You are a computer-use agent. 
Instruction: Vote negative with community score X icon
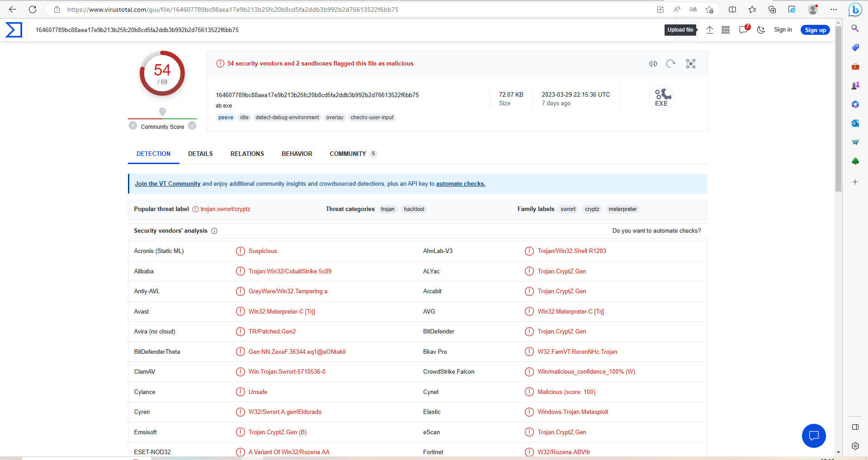[133, 126]
